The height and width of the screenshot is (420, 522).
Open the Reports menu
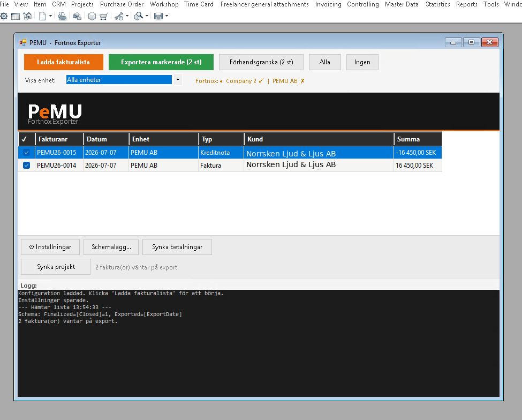click(467, 4)
